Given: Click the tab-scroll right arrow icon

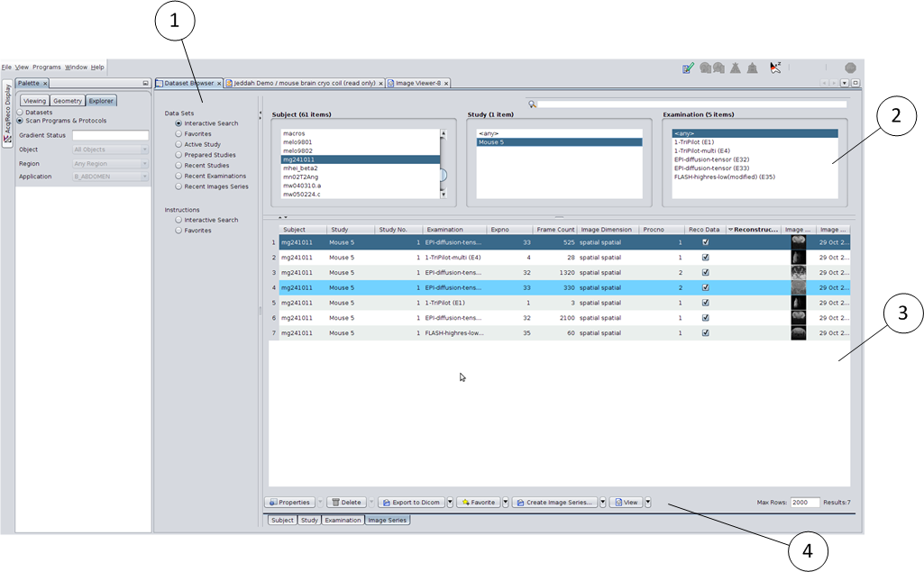Looking at the screenshot, I should [834, 83].
